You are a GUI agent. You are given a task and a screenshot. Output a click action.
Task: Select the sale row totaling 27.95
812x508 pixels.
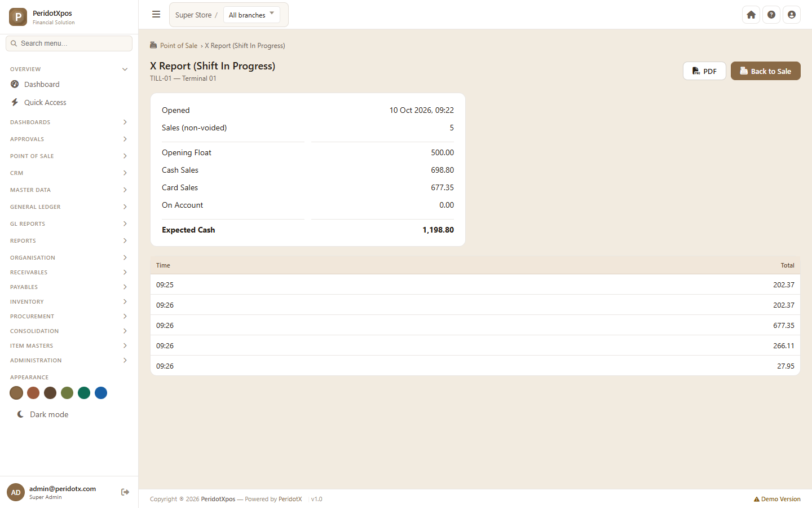point(475,366)
